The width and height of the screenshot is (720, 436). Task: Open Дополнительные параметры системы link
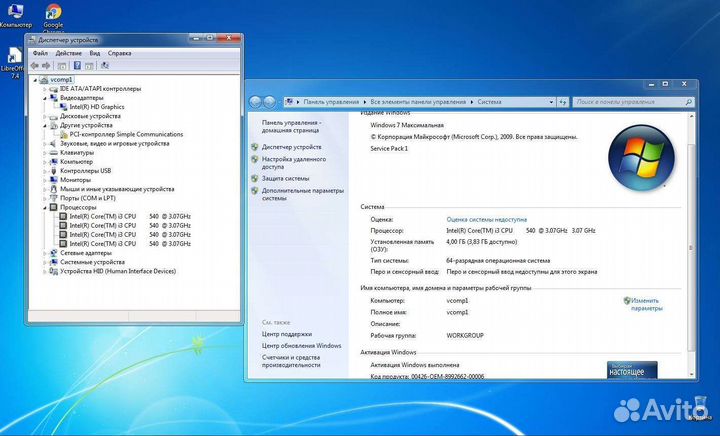(x=303, y=194)
